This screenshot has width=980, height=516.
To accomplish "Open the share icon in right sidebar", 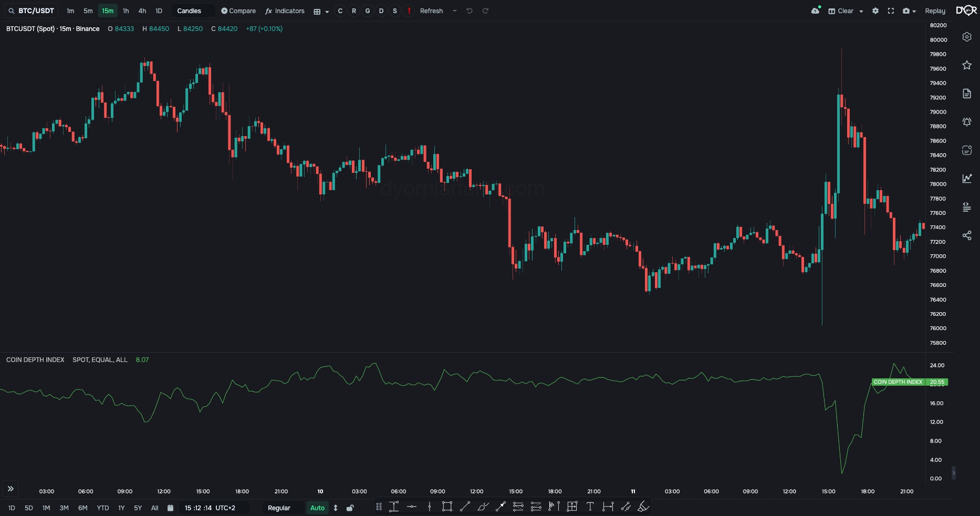I will coord(967,235).
